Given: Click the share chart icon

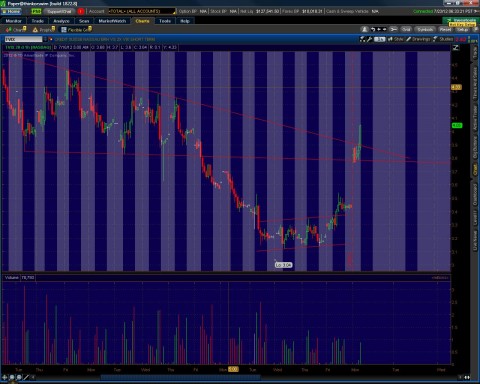Looking at the screenshot, I should tap(363, 39).
